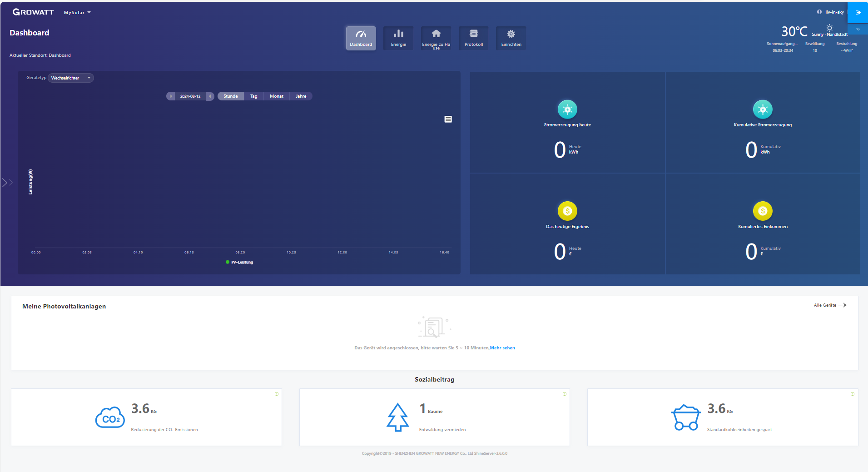Click the user avatar icon
The height and width of the screenshot is (472, 868).
coord(819,12)
